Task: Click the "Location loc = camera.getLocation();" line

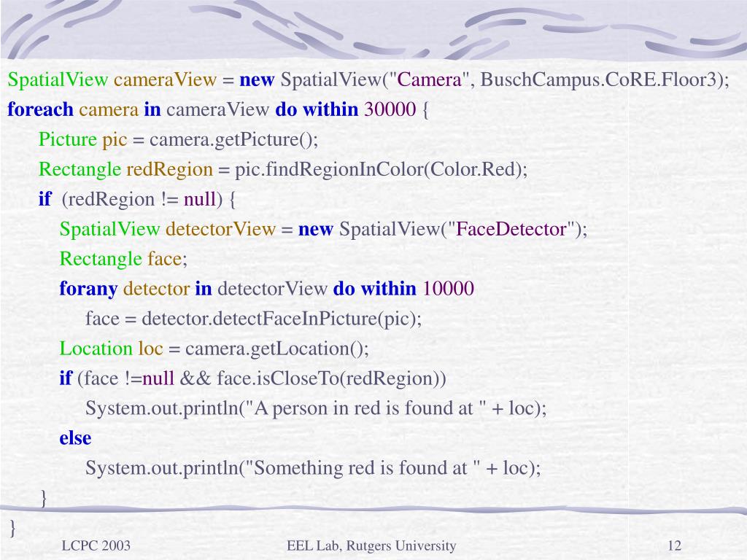Action: click(214, 349)
